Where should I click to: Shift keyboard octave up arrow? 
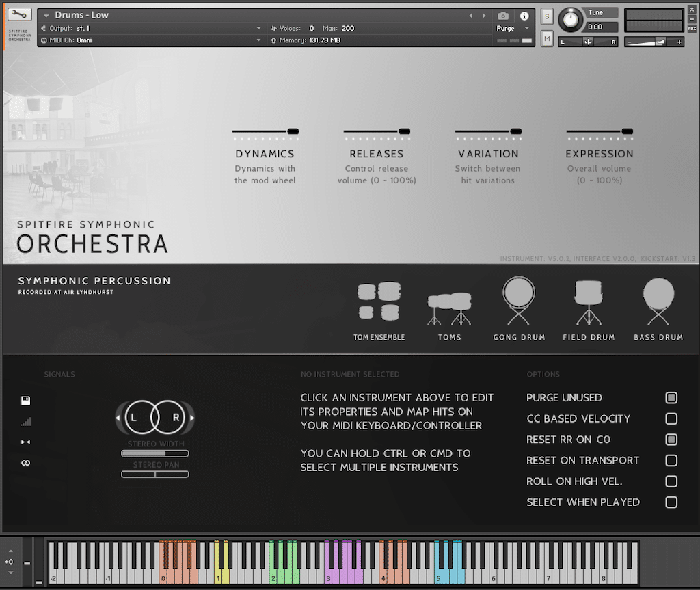(11, 551)
